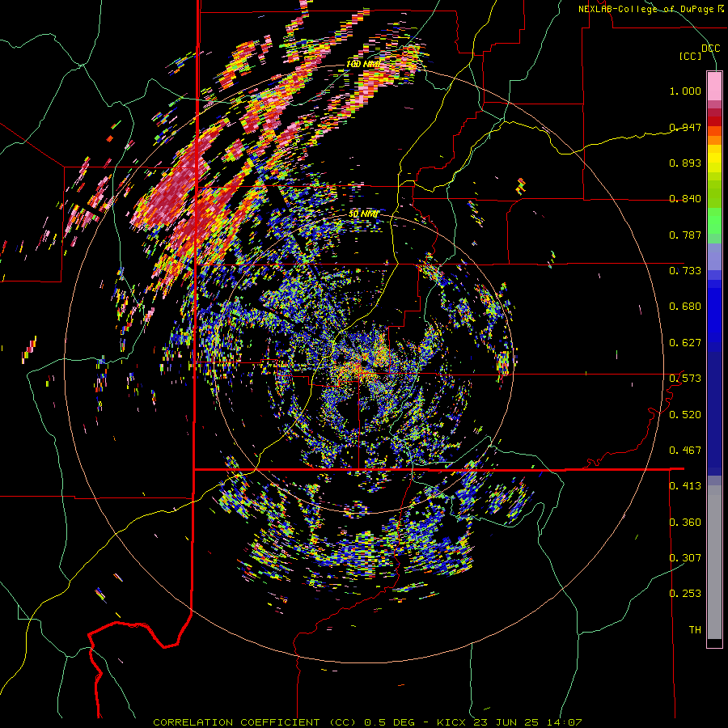The width and height of the screenshot is (728, 728).
Task: Click the 0.733 scale label
Action: click(x=685, y=271)
